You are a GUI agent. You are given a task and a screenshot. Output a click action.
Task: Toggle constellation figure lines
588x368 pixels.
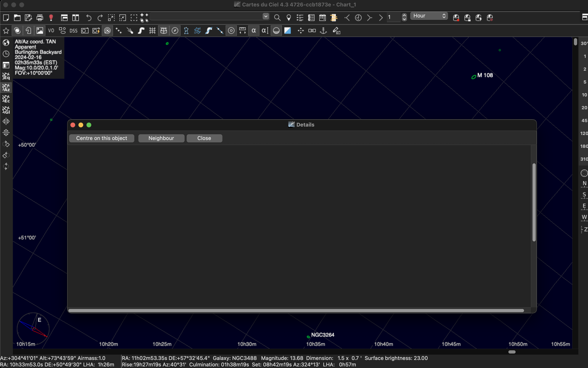coord(186,31)
